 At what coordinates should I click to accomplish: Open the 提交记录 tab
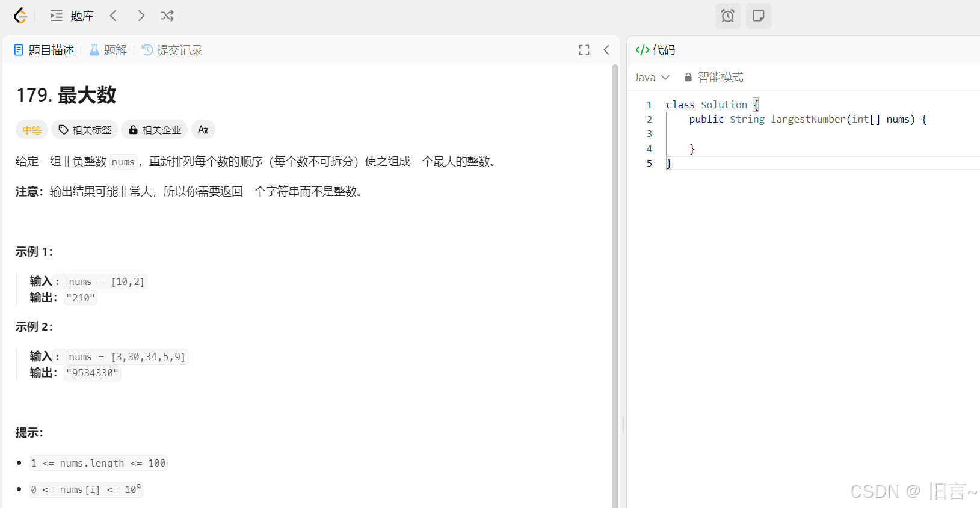click(x=172, y=50)
